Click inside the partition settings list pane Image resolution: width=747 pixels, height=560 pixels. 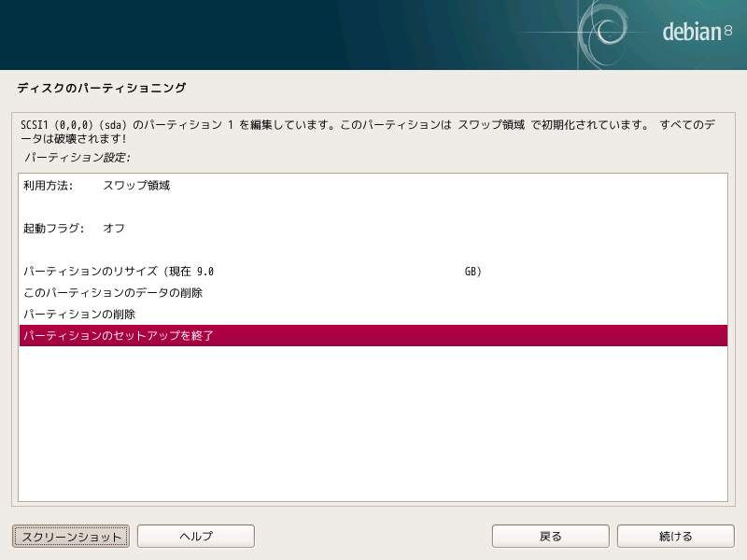(373, 420)
